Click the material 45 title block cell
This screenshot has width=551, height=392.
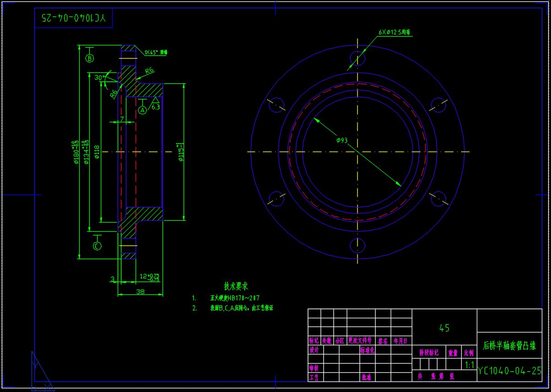point(444,328)
